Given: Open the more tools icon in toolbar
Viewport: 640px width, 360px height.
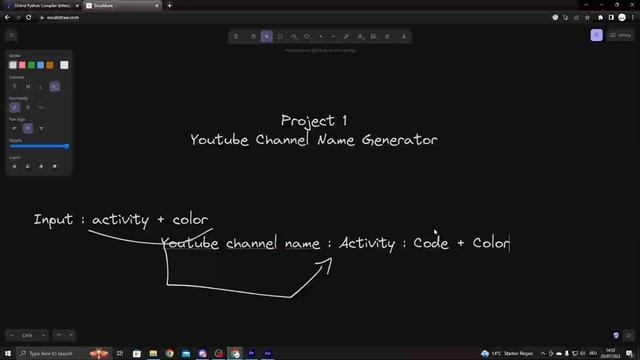Looking at the screenshot, I should click(x=404, y=37).
